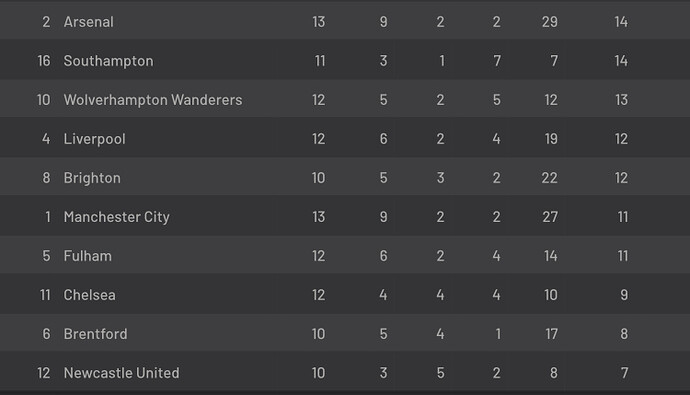Select Brighton in the table
Image resolution: width=690 pixels, height=395 pixels.
point(92,178)
